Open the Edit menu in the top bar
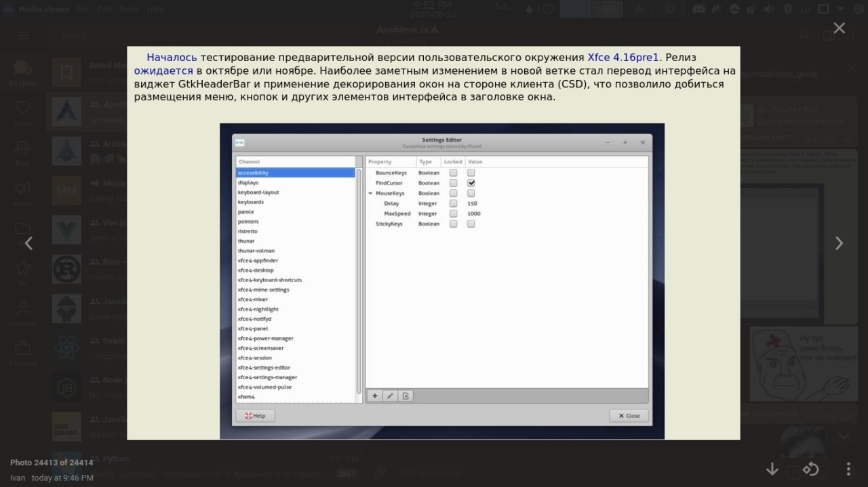Screen dimensions: 868x487 click(x=104, y=9)
